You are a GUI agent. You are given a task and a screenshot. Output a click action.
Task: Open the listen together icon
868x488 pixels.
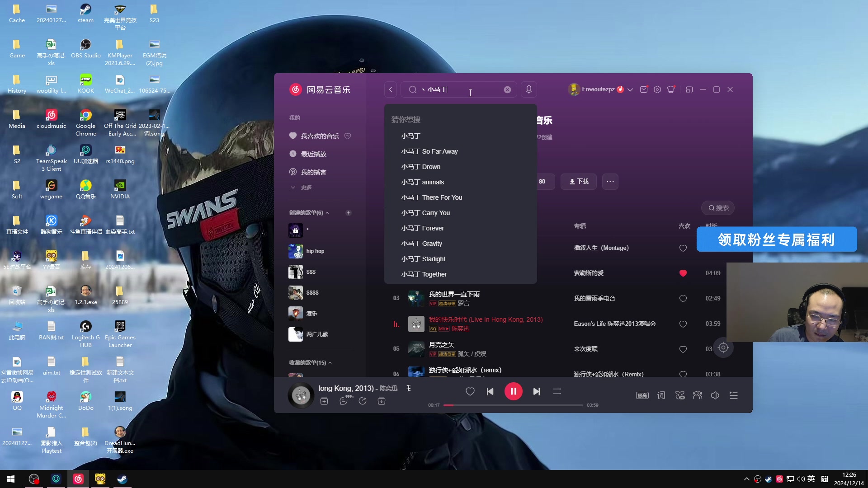pyautogui.click(x=697, y=395)
